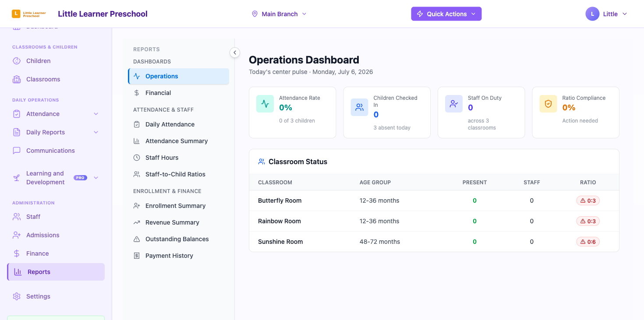Open the Payment History report

(x=179, y=256)
